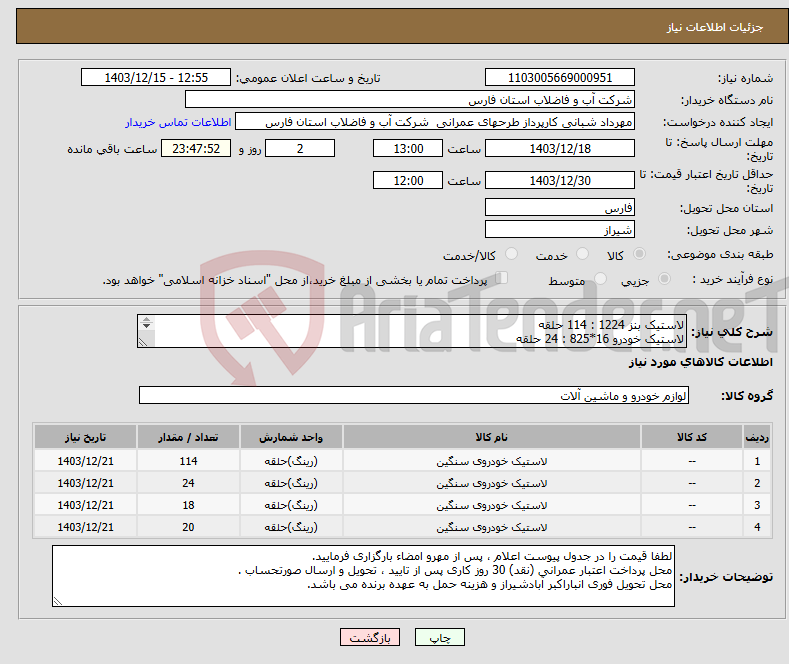Click the price validity time 12:00
The image size is (789, 664).
click(x=408, y=180)
